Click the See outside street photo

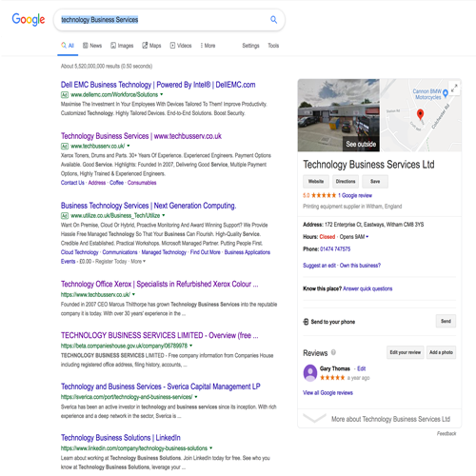pyautogui.click(x=339, y=115)
